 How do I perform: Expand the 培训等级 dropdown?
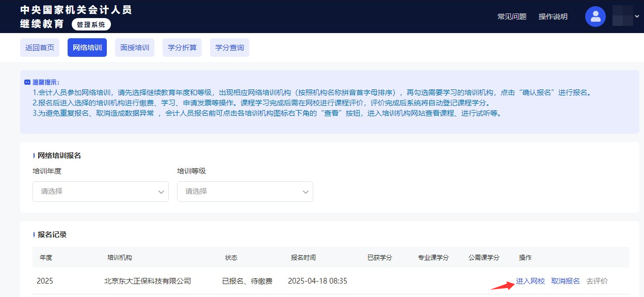click(x=245, y=191)
